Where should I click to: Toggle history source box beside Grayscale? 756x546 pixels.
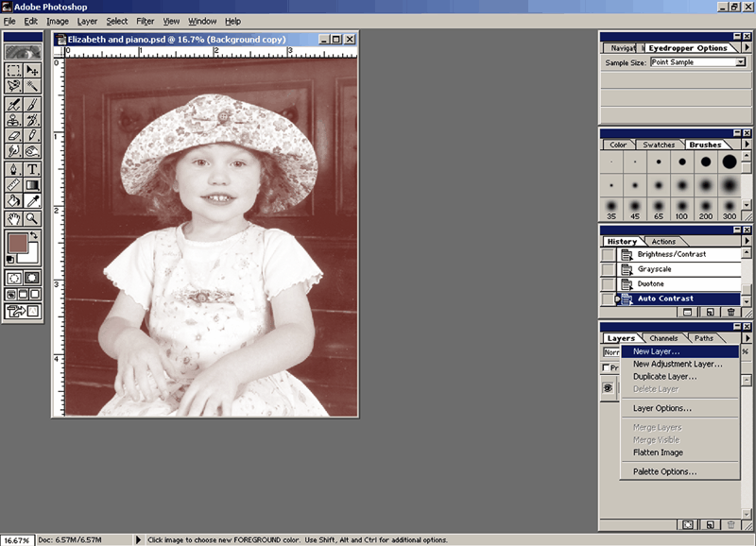point(608,269)
